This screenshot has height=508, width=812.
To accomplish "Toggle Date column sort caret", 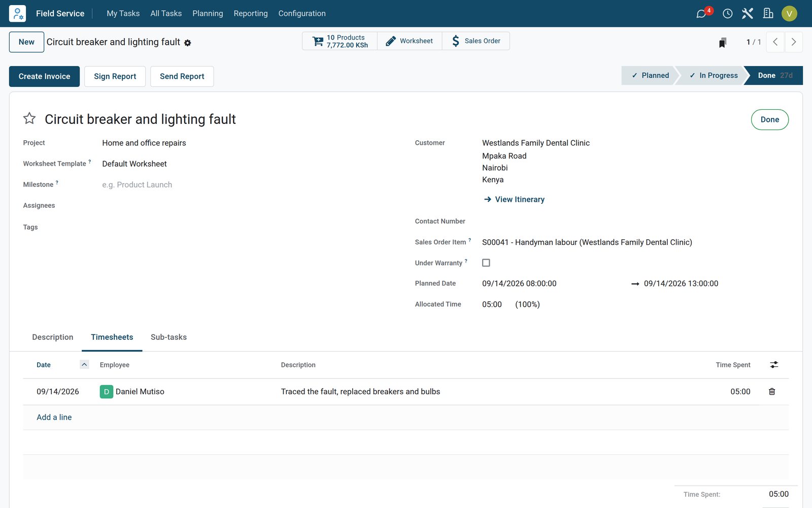I will click(x=84, y=364).
